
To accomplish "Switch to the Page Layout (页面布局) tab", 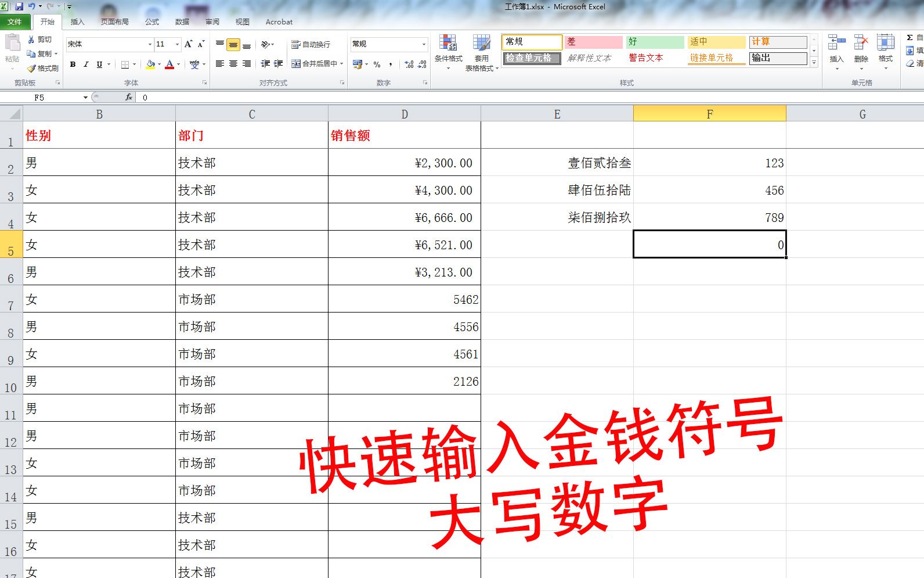I will point(115,22).
